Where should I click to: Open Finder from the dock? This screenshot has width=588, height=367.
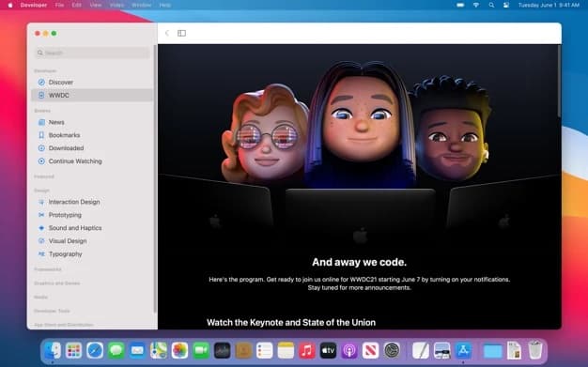53,351
